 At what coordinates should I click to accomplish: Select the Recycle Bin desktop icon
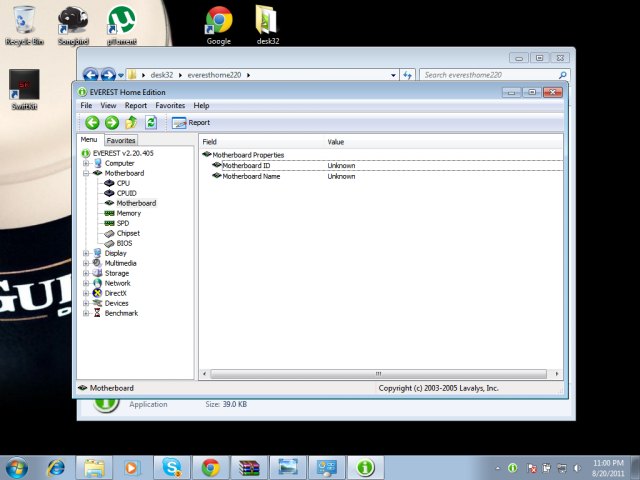pos(24,25)
